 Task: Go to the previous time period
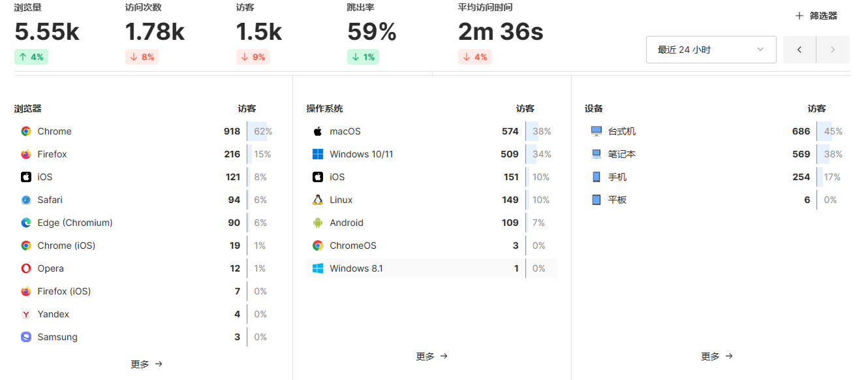click(x=799, y=50)
